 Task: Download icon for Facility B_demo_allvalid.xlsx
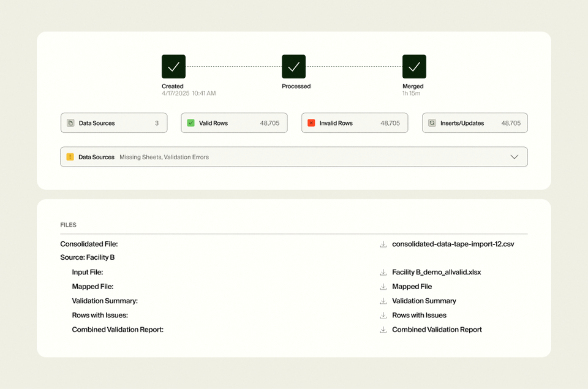(383, 273)
